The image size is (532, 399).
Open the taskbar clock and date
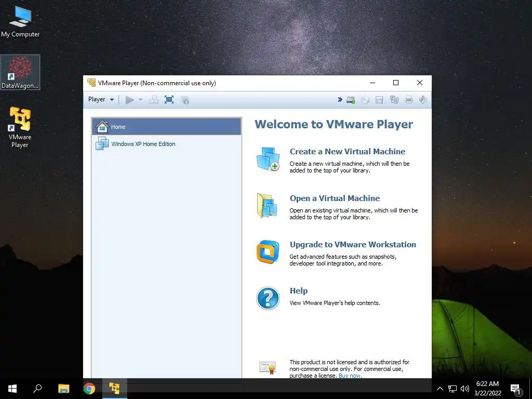click(487, 389)
